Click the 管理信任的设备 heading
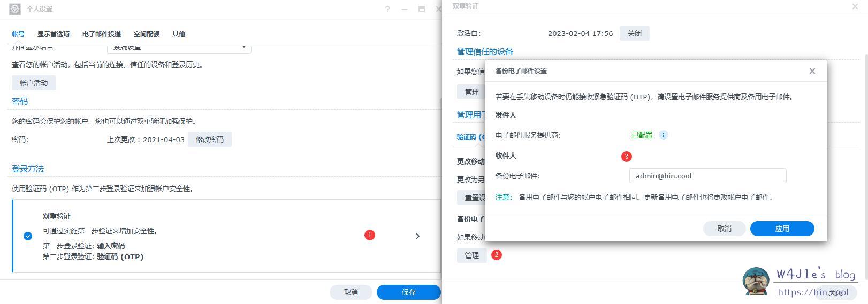Screen dimensions: 868x304 [485, 51]
